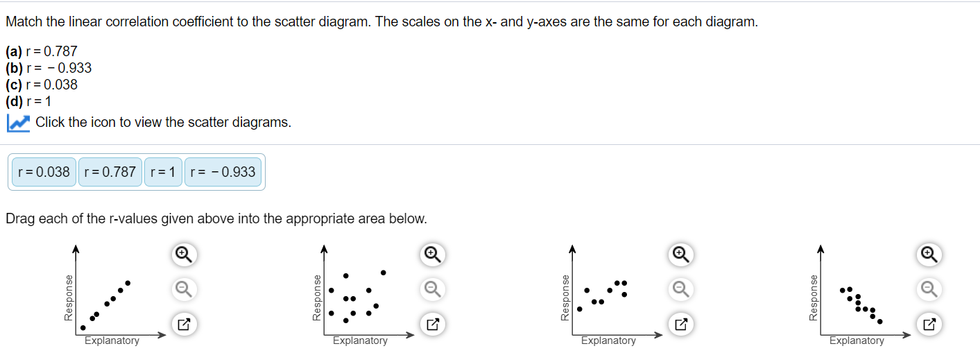Screen dimensions: 980x362
Task: Select the r = -0.933 tile
Action: click(223, 172)
